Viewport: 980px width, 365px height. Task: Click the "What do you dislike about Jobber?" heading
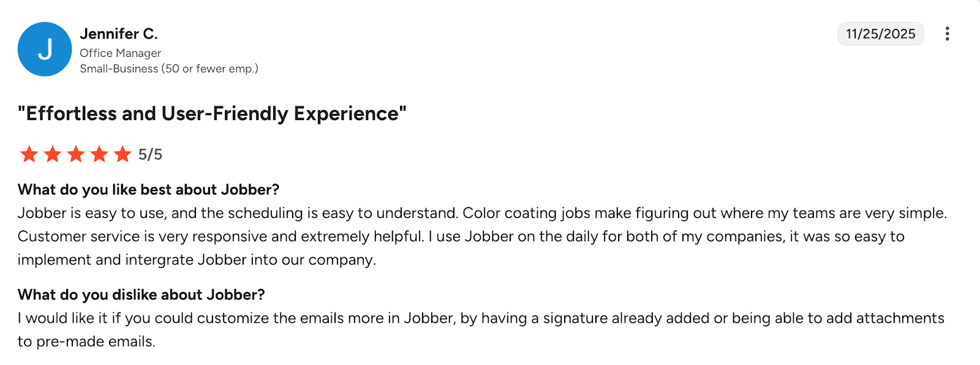(x=141, y=294)
